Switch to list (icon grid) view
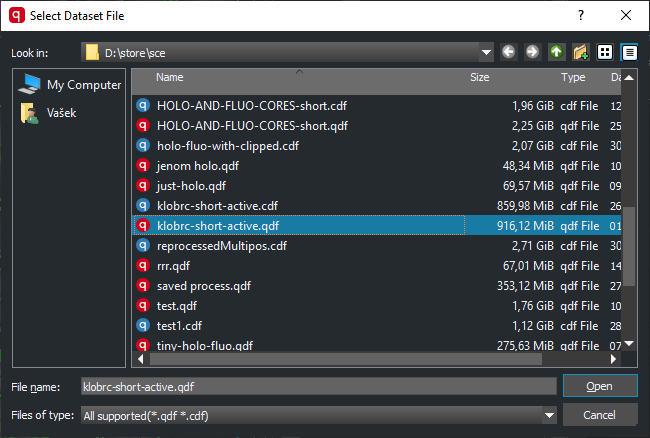Screen dimensions: 650x438 click(x=605, y=52)
